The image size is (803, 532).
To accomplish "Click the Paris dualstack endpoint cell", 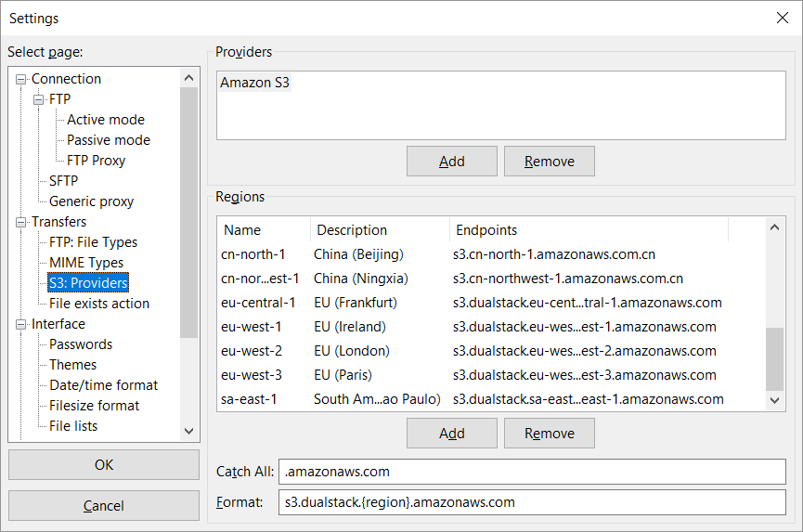I will 584,375.
